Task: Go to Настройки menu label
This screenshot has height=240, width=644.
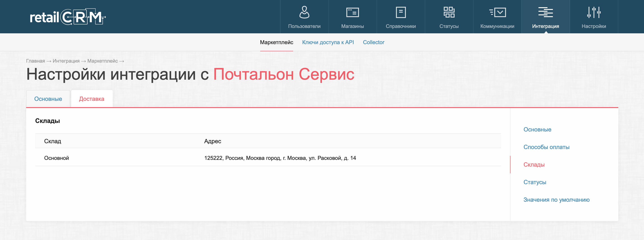Action: point(594,26)
